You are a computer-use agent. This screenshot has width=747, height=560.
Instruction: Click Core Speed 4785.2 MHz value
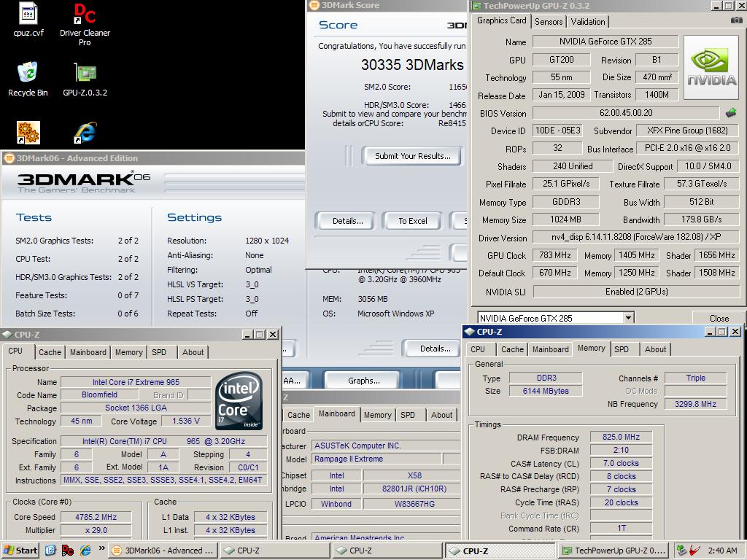[x=96, y=517]
